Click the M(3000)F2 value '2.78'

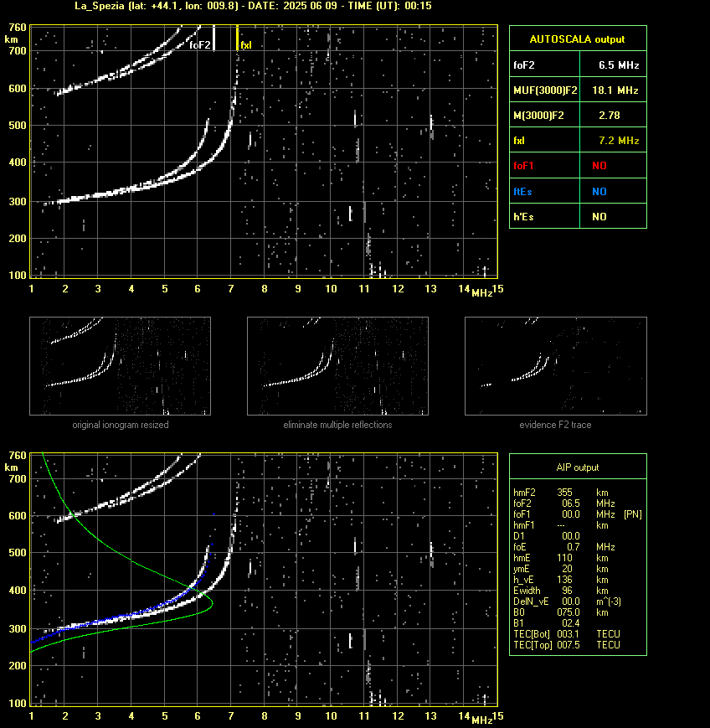(609, 115)
